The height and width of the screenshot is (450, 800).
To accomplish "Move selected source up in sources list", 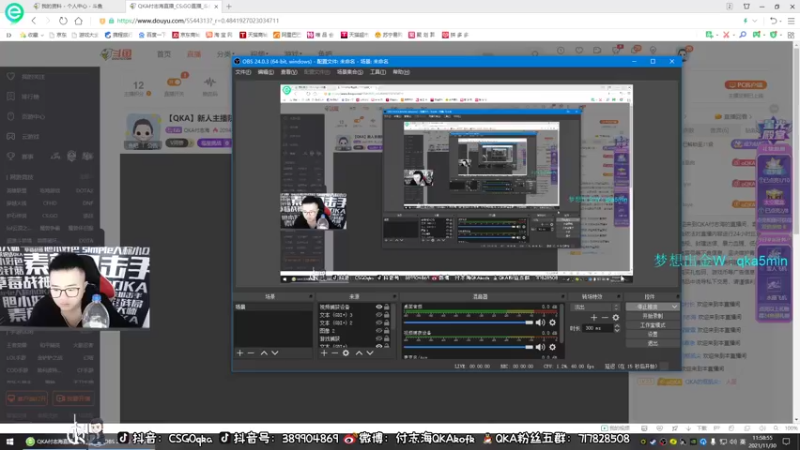I will pyautogui.click(x=359, y=353).
